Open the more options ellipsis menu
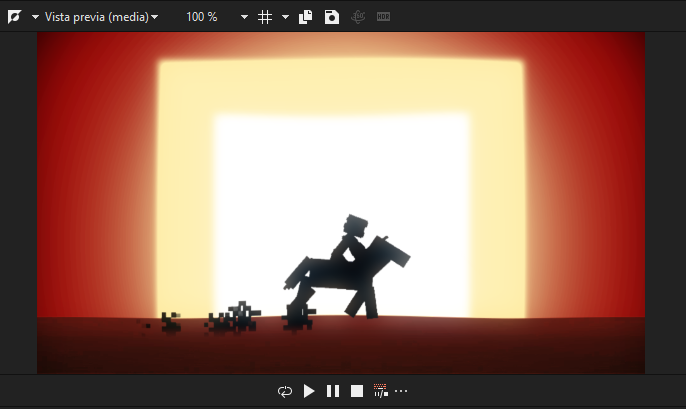 [401, 391]
